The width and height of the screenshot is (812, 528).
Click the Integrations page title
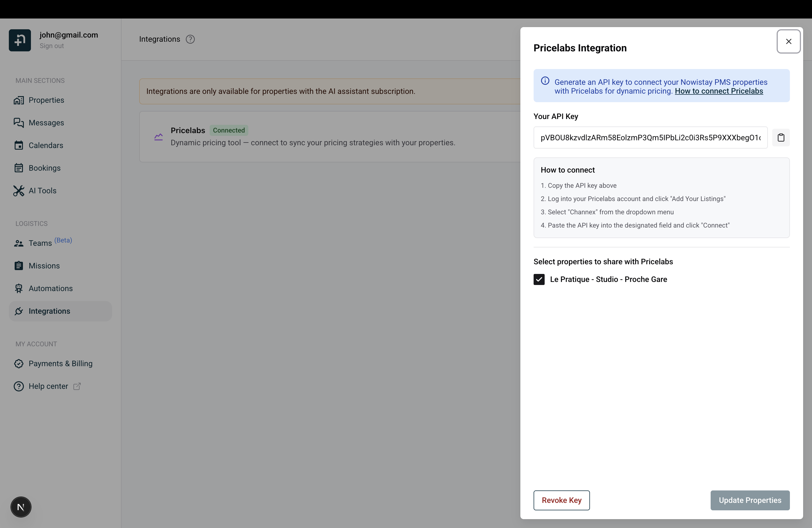tap(160, 39)
